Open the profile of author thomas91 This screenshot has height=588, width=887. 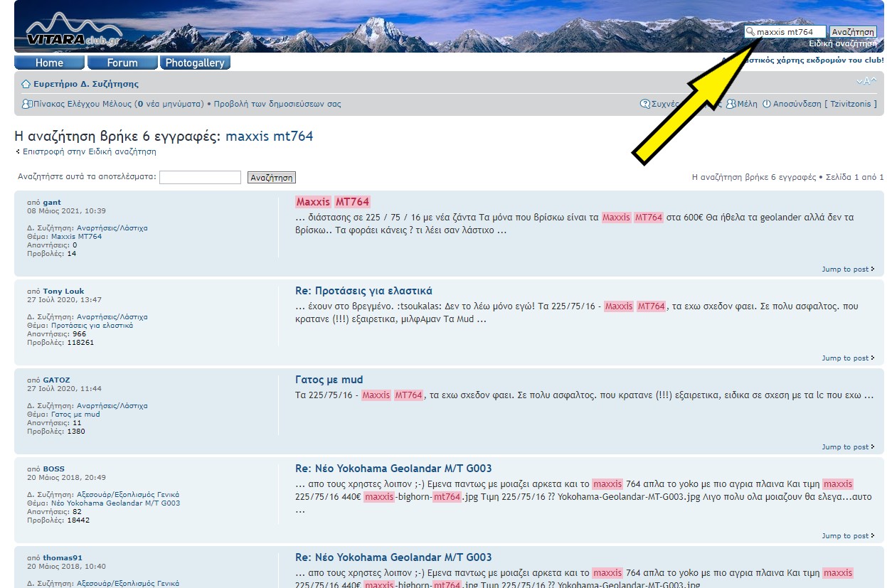coord(63,558)
